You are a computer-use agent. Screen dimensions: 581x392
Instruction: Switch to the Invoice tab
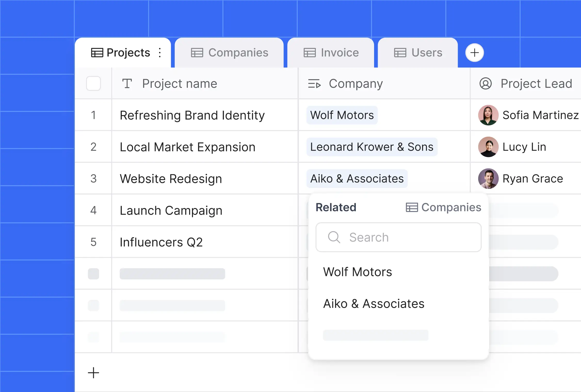point(331,53)
